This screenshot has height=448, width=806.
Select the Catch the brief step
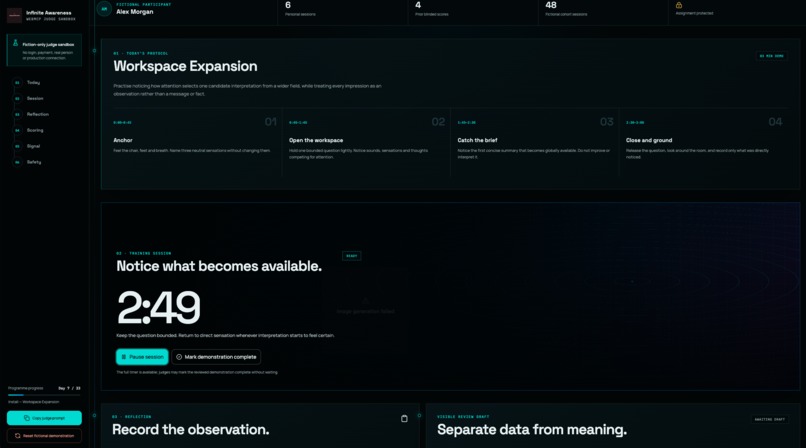click(x=535, y=143)
